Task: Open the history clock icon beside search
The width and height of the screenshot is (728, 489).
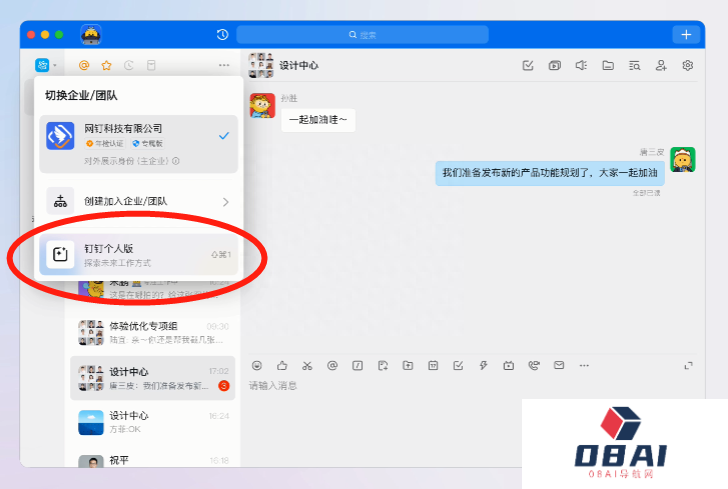Action: (x=222, y=34)
